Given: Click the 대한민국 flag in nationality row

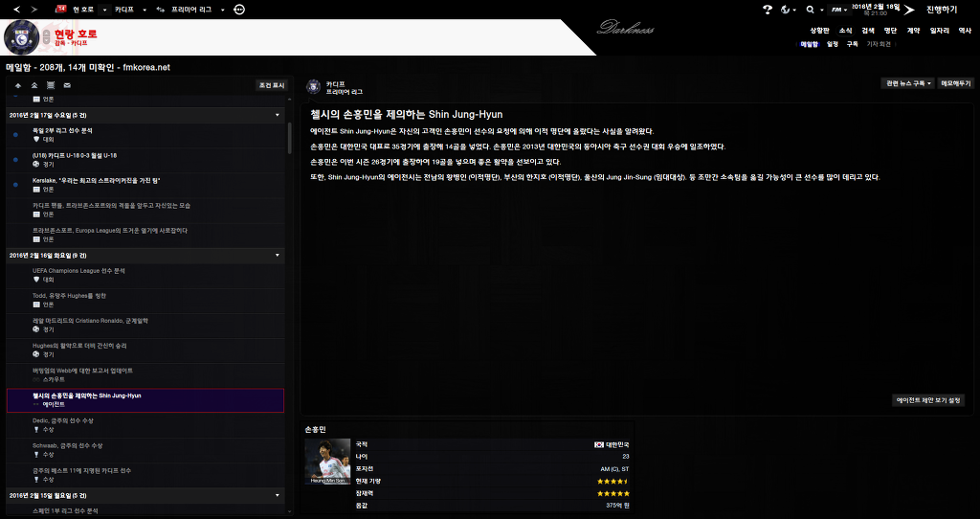Looking at the screenshot, I should (x=599, y=444).
